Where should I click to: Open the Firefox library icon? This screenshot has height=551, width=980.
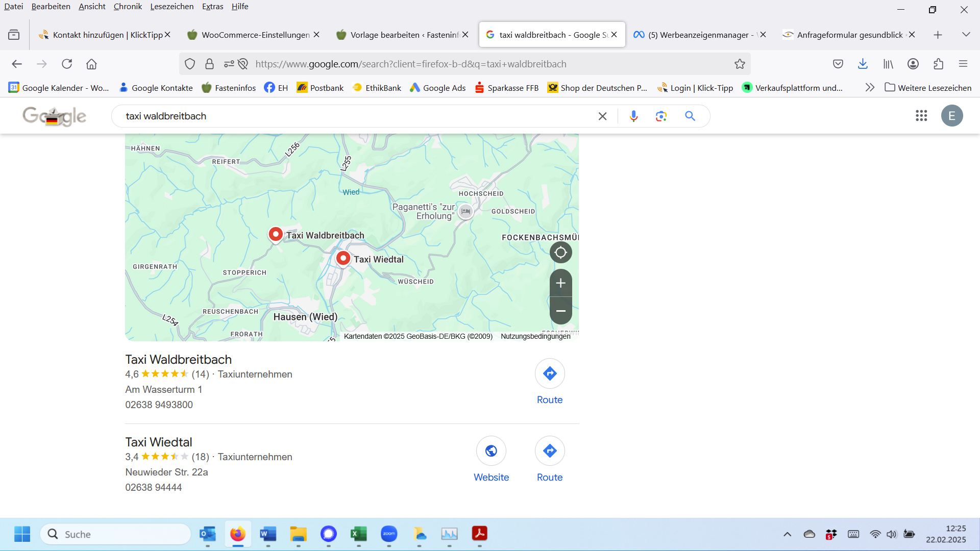coord(888,64)
